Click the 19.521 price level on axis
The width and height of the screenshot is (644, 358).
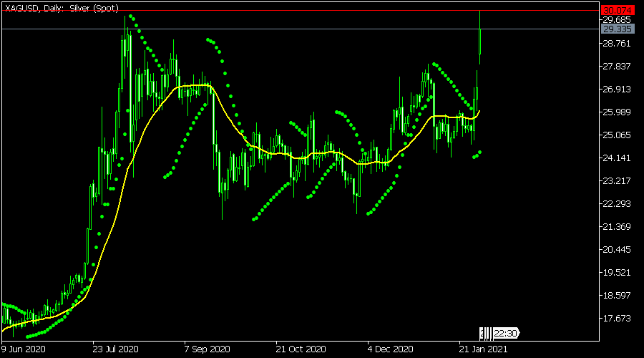pyautogui.click(x=617, y=273)
